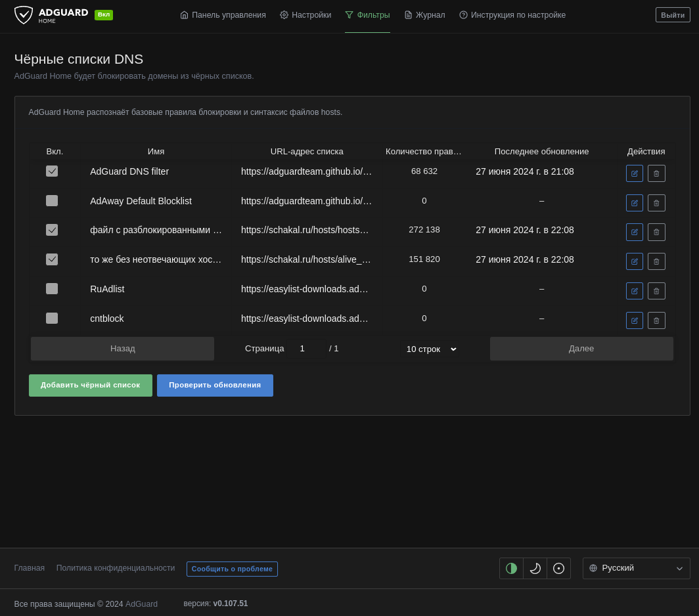Click schakal.ru/hosts/alive_ URL cell
Image resolution: width=699 pixels, height=616 pixels.
pos(306,260)
